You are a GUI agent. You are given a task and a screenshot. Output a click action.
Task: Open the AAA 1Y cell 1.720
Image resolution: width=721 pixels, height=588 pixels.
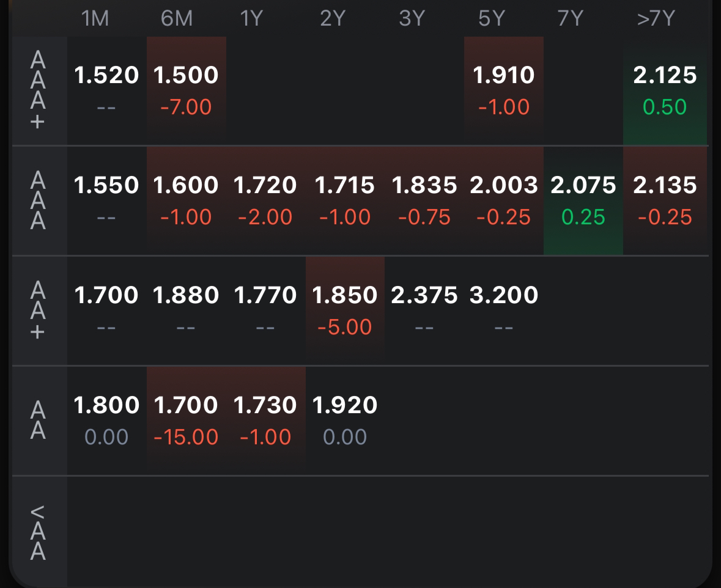click(x=265, y=201)
